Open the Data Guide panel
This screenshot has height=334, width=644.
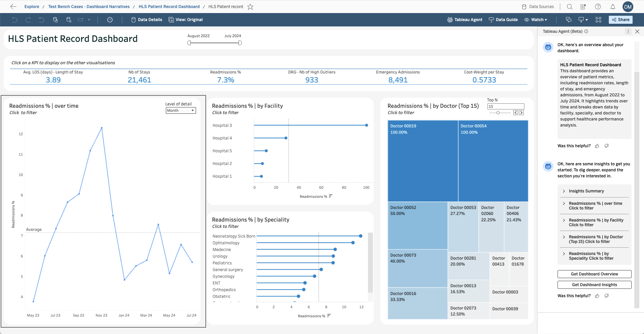pyautogui.click(x=503, y=19)
